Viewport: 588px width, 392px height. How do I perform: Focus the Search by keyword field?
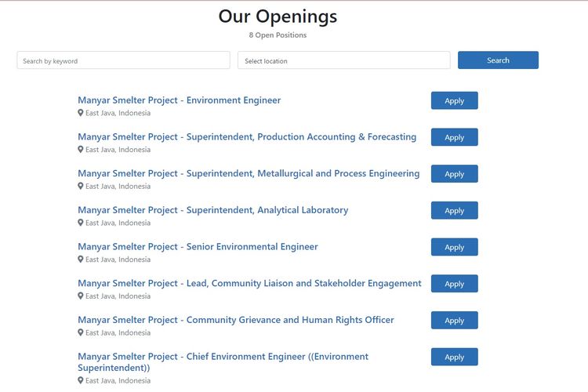[x=123, y=60]
